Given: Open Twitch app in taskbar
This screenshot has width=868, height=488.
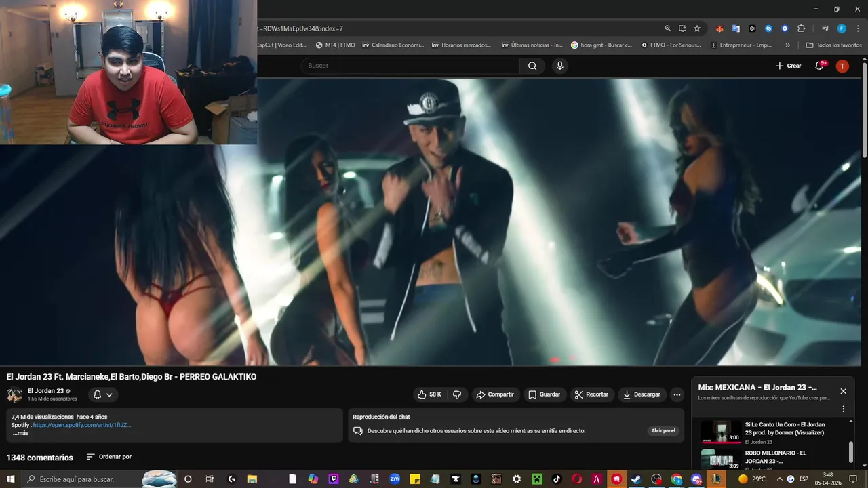Looking at the screenshot, I should [334, 479].
